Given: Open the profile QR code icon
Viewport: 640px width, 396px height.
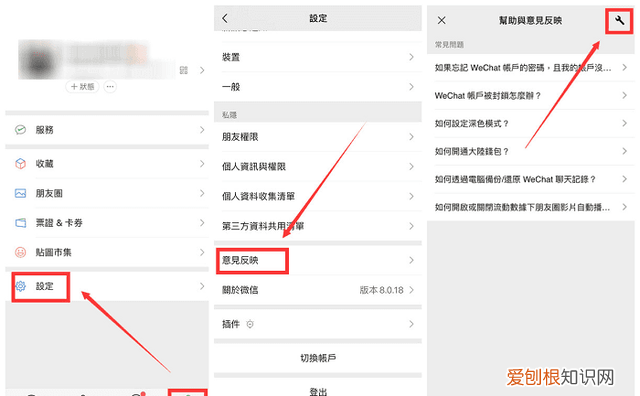Looking at the screenshot, I should [x=184, y=70].
